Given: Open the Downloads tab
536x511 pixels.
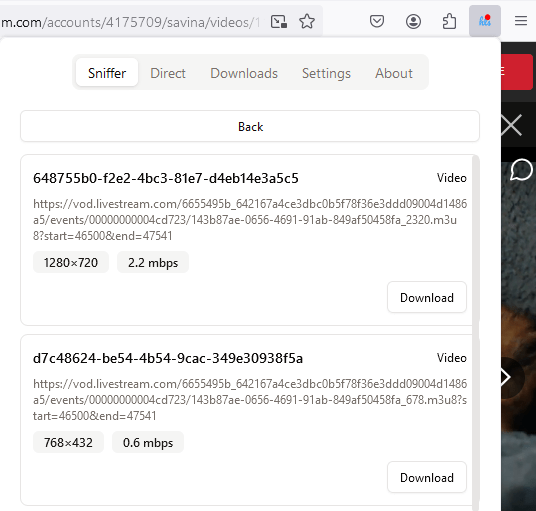Looking at the screenshot, I should (244, 73).
